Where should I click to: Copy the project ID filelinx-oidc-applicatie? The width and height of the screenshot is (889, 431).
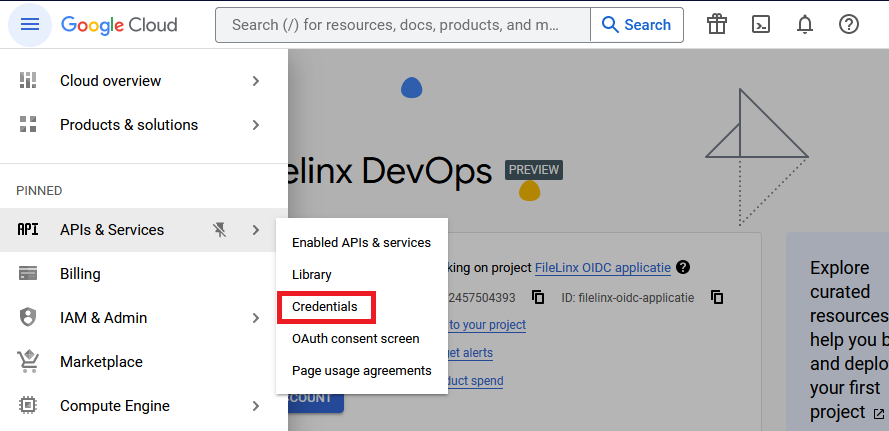(x=717, y=297)
